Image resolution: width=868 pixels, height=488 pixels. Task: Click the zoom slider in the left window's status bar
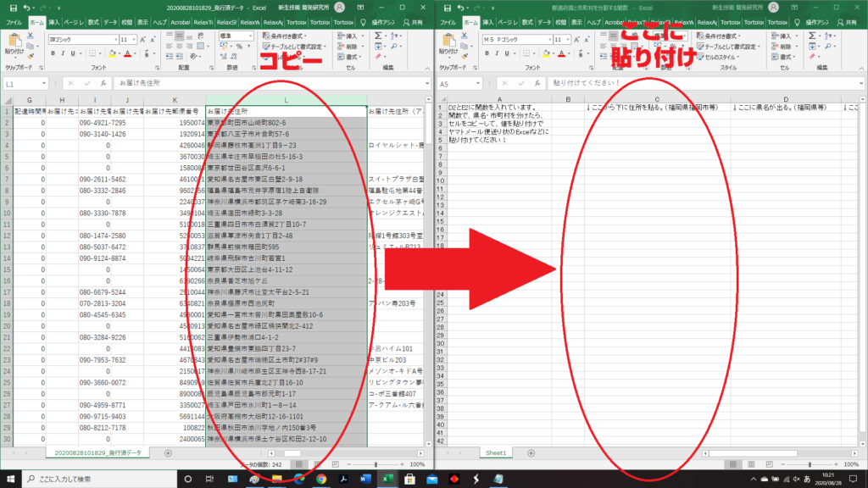coord(379,464)
